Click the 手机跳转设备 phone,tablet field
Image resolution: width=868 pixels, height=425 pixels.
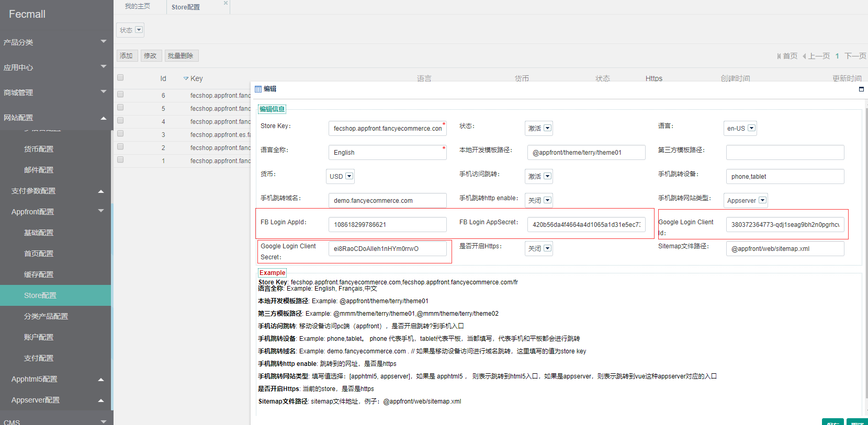coord(785,176)
